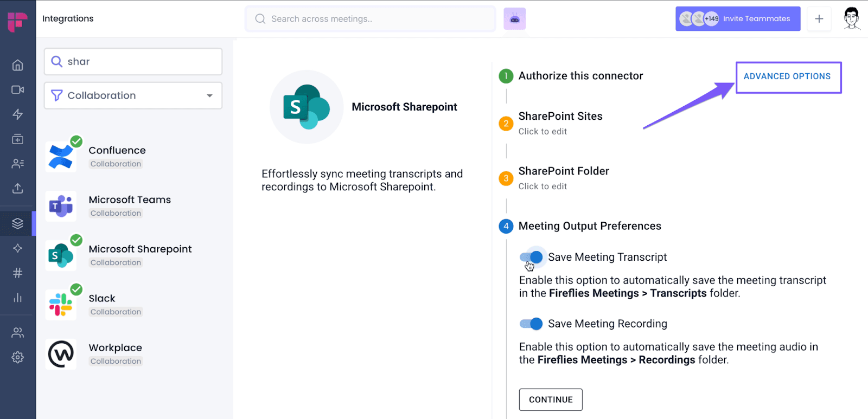The width and height of the screenshot is (868, 419).
Task: Click the Integrations page title
Action: click(x=68, y=18)
